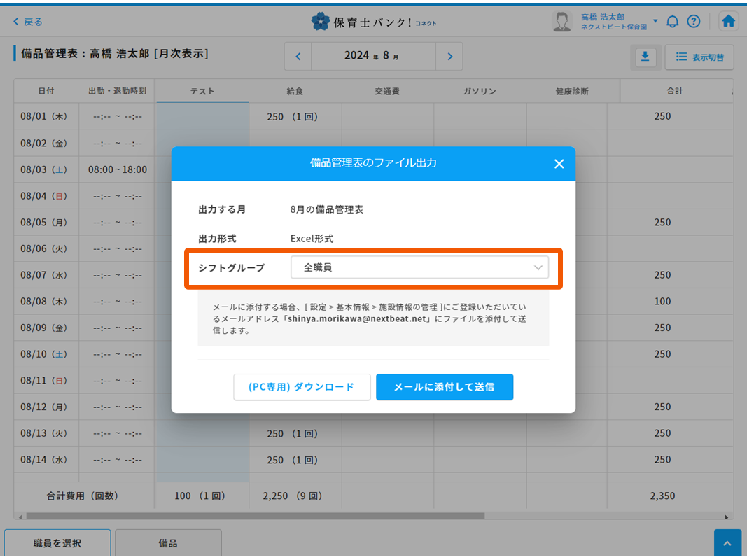Click the download file icon
747x560 pixels.
(x=645, y=57)
